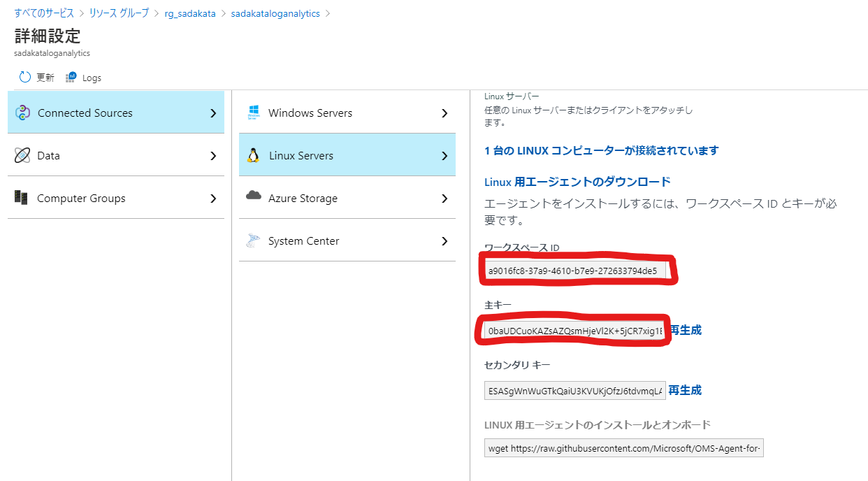Click the System Center icon
Screen dimensions: 868x481
pyautogui.click(x=253, y=240)
